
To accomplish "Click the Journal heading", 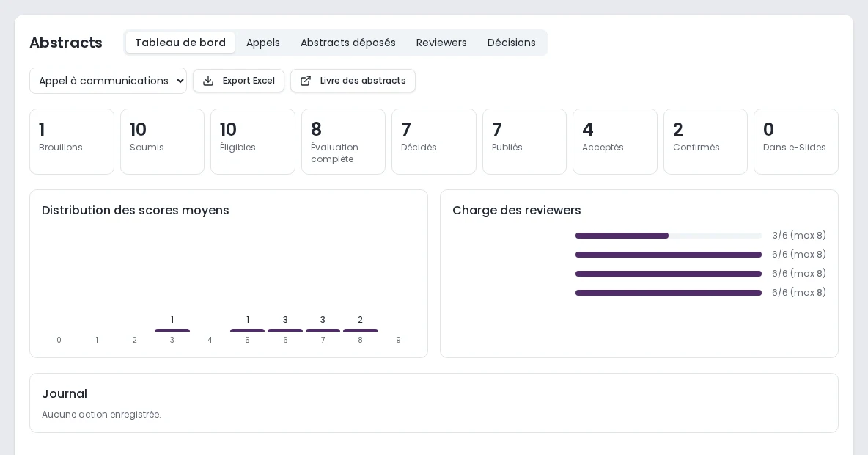I will (x=65, y=394).
